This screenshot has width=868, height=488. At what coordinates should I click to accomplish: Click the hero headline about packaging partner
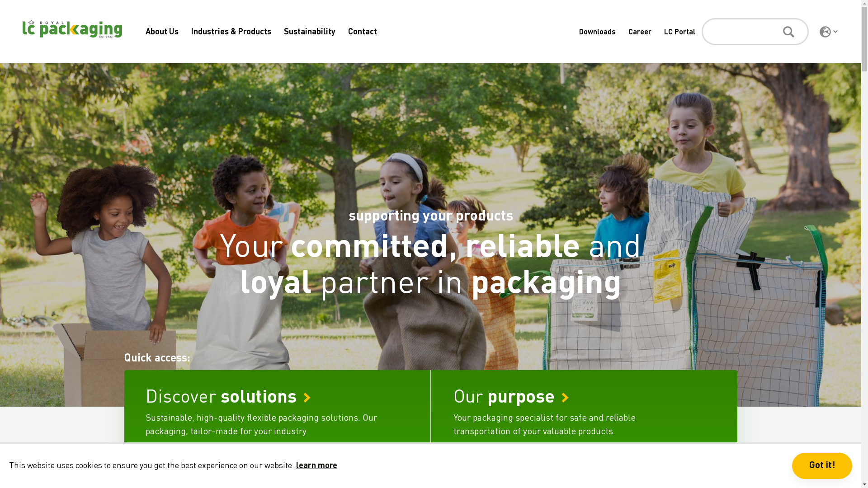430,264
